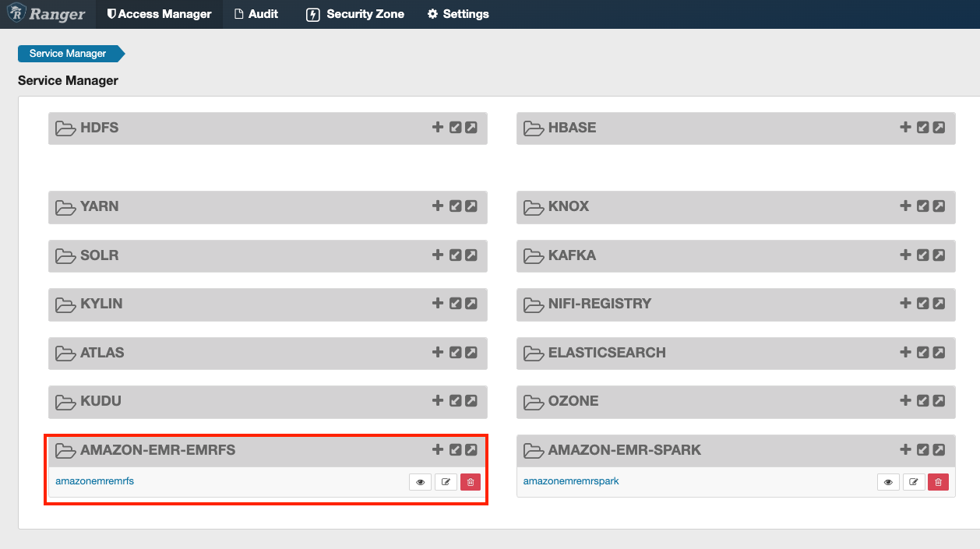
Task: Import policies for HBASE
Action: [x=923, y=127]
